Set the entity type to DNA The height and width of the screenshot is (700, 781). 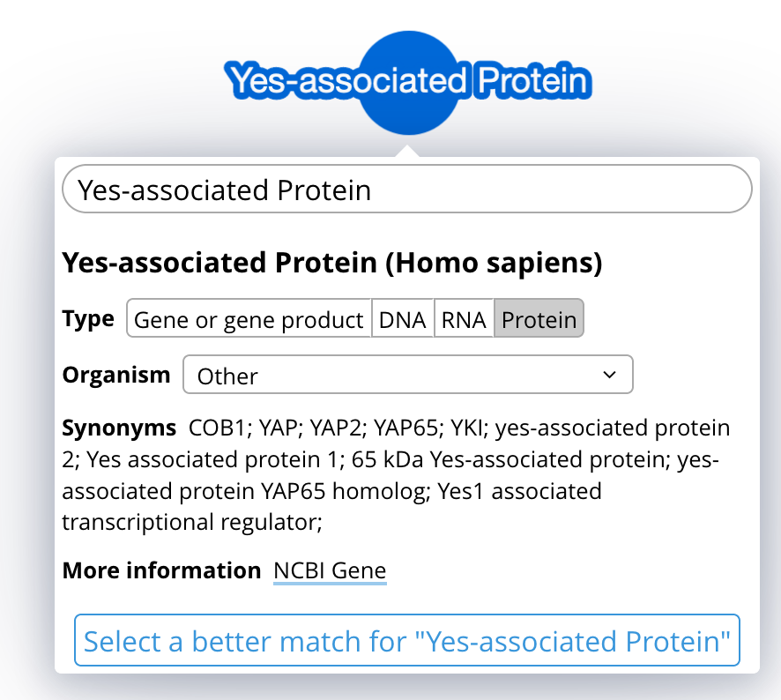tap(403, 319)
